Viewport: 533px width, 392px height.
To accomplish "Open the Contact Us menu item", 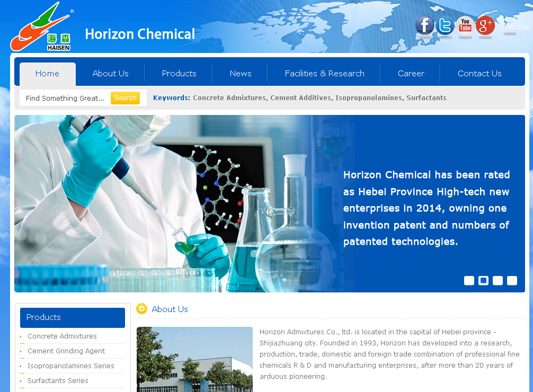I will pyautogui.click(x=479, y=74).
